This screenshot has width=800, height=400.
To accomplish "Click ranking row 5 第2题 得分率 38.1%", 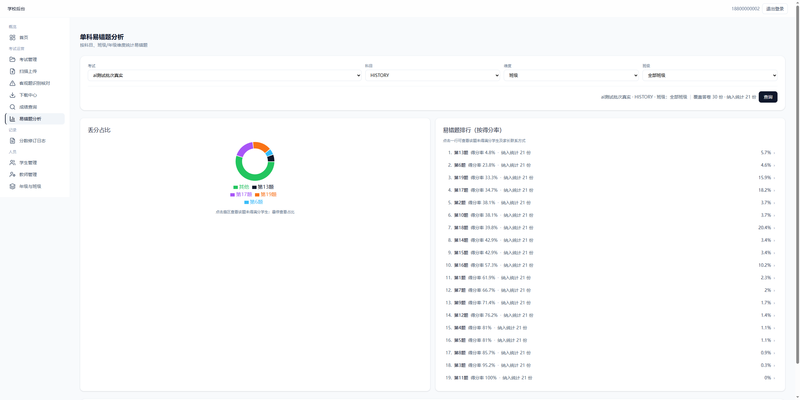I will point(610,203).
